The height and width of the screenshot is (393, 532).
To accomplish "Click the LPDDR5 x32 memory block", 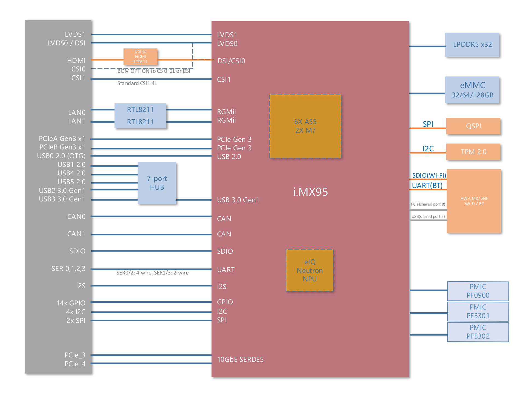I will [x=472, y=45].
